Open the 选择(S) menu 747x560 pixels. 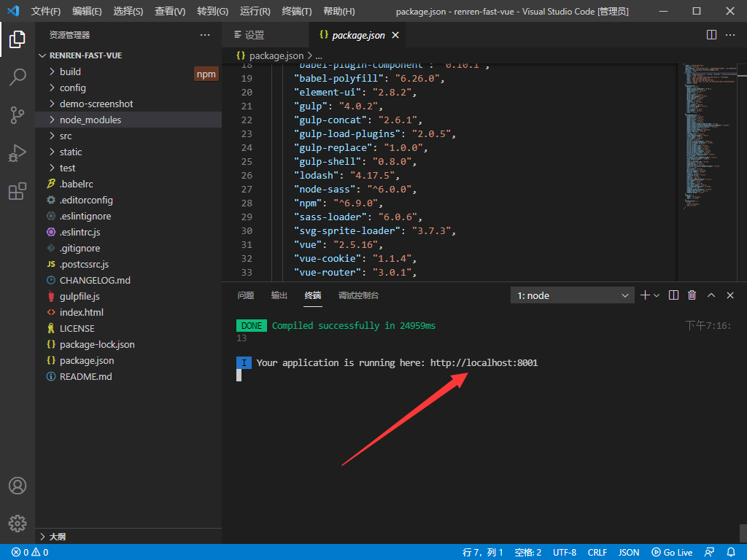[128, 11]
